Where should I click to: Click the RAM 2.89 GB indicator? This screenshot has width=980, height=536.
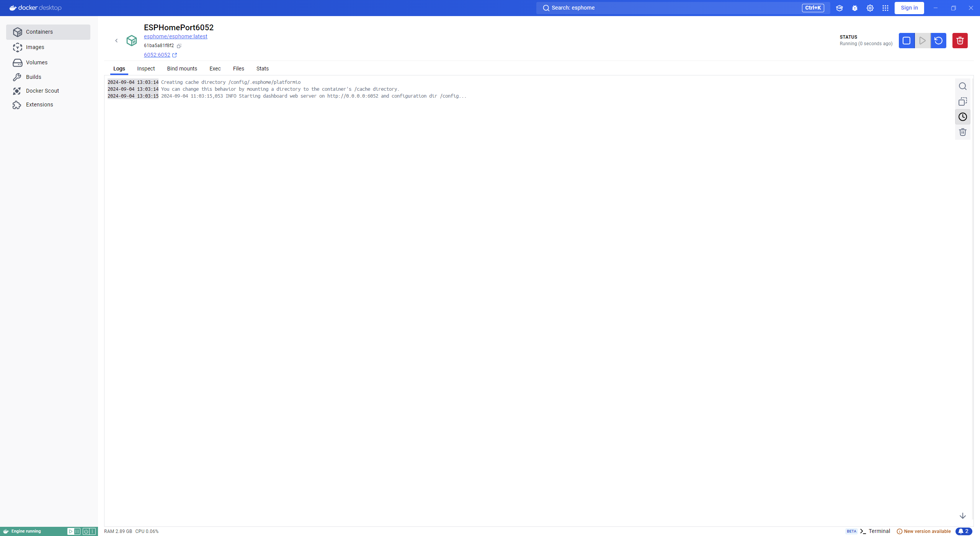point(118,531)
